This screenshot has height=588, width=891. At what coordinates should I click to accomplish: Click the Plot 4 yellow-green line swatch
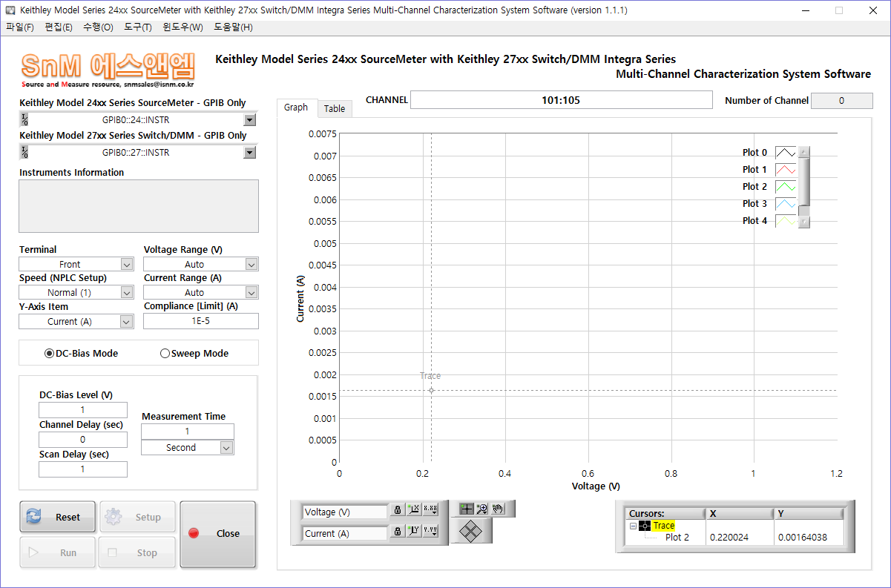[786, 221]
